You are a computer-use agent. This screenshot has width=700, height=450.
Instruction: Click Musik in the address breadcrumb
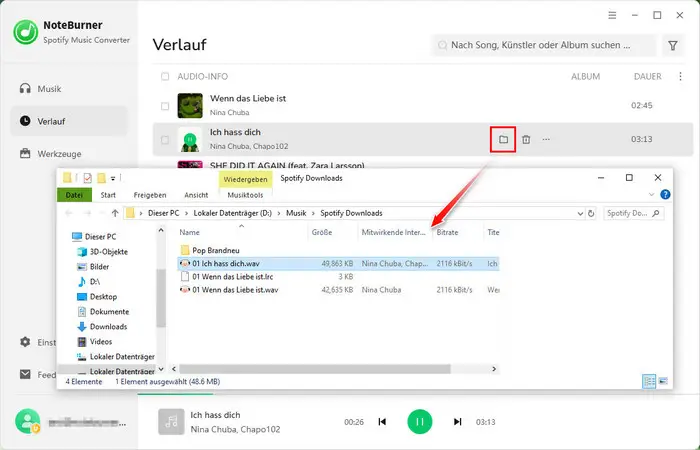tap(296, 213)
